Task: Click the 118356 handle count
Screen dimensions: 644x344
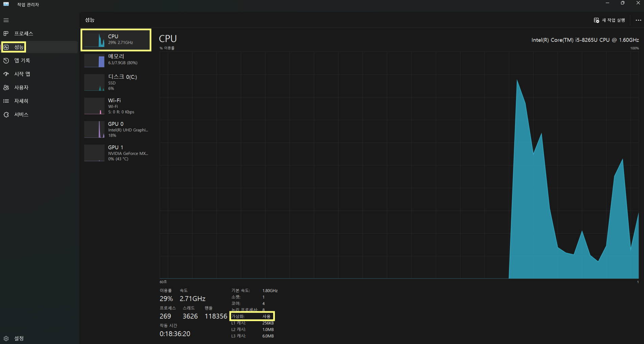Action: coord(216,316)
